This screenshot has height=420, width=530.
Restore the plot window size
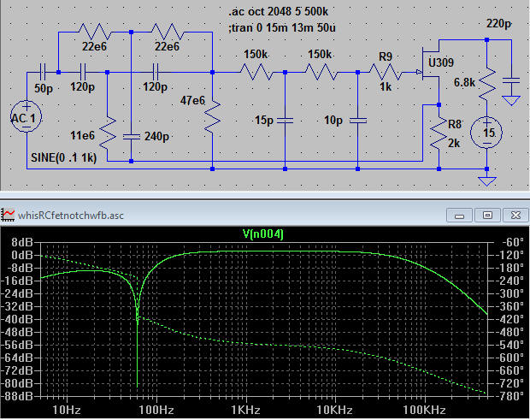click(487, 215)
